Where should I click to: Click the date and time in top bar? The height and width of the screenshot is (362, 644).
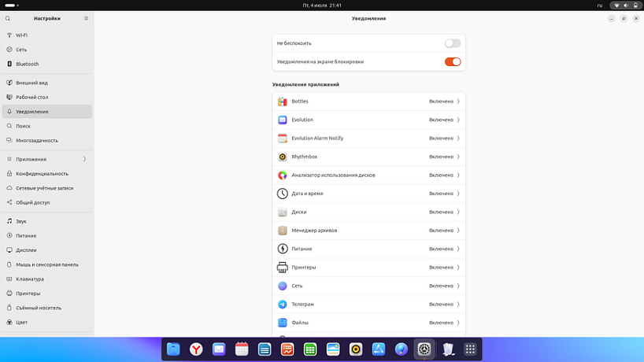[322, 6]
